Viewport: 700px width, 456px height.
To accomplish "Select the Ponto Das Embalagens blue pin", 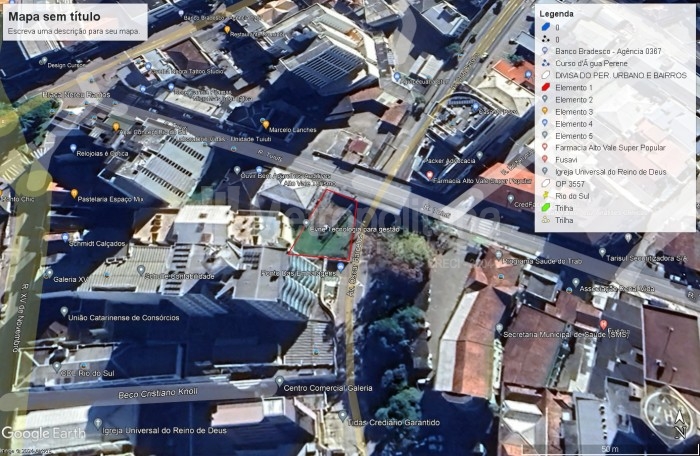I will pyautogui.click(x=341, y=267).
